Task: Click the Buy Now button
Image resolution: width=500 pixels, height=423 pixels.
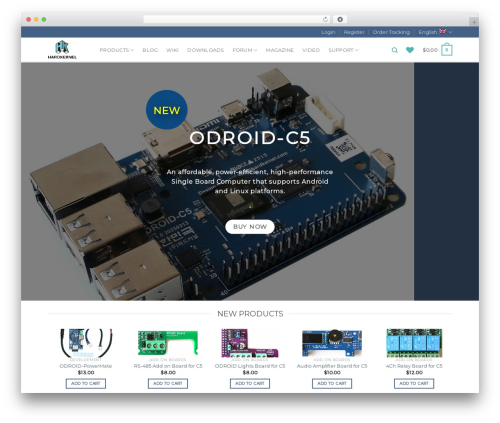Action: tap(250, 227)
